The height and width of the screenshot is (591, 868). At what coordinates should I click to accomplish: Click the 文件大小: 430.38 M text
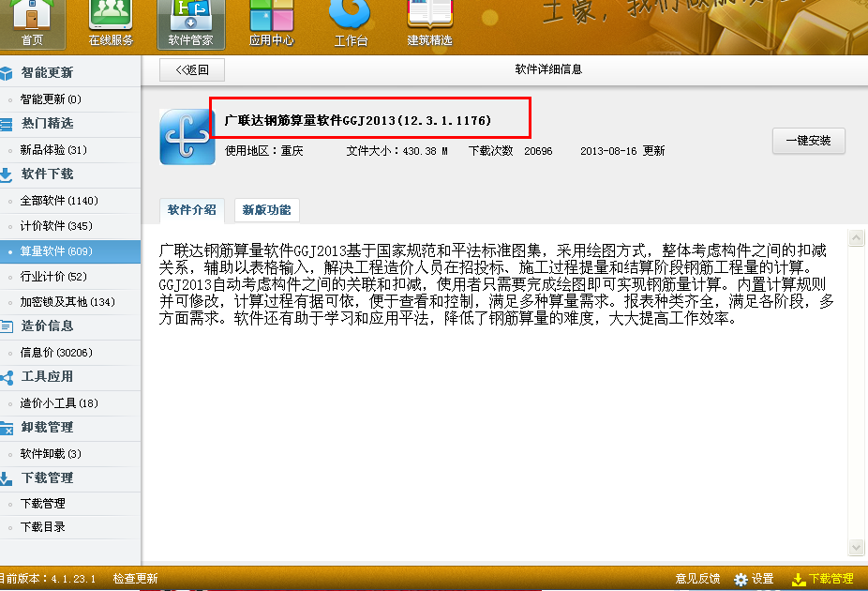(397, 151)
